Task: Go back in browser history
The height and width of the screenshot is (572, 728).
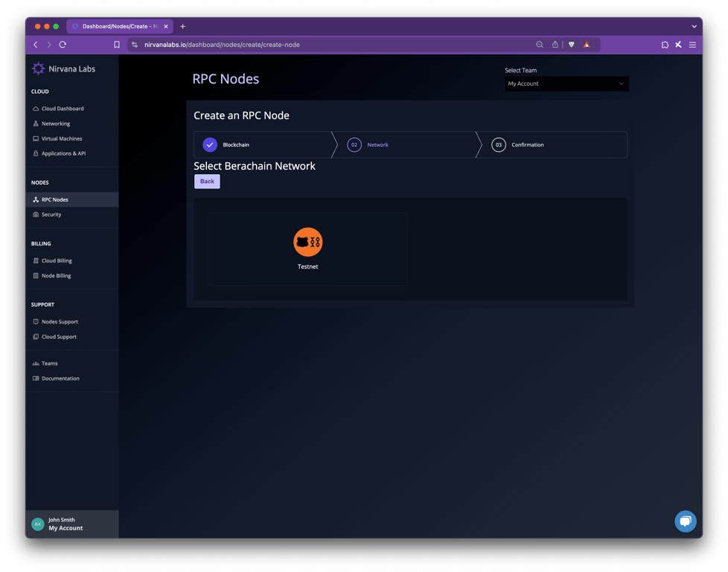Action: 36,45
